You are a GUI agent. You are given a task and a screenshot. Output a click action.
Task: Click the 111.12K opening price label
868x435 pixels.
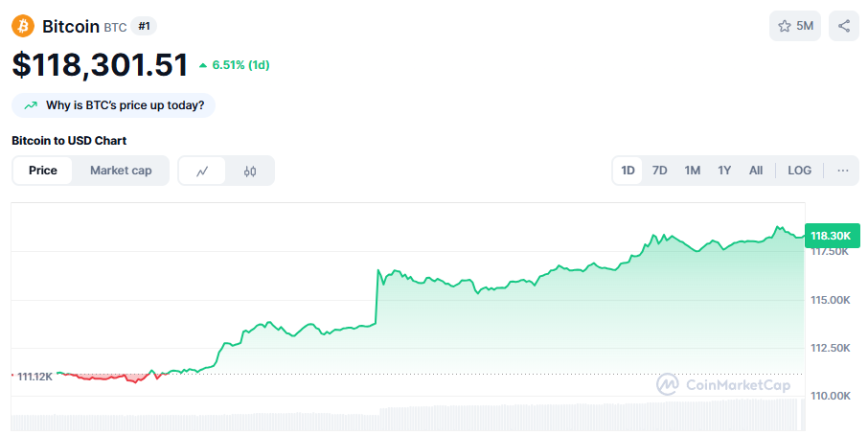[34, 377]
